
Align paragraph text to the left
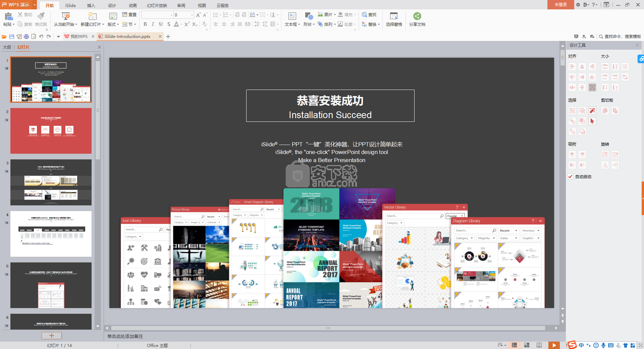pos(216,24)
